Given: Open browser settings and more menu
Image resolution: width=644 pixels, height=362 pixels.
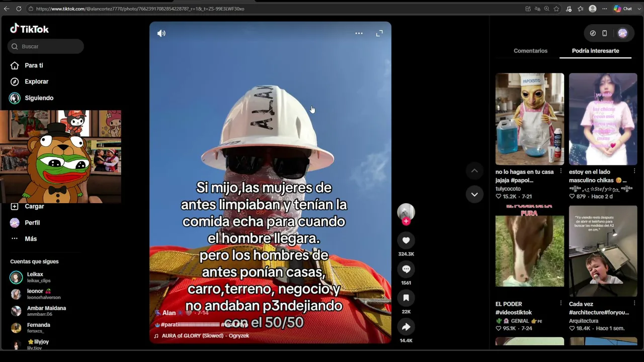Looking at the screenshot, I should pyautogui.click(x=604, y=9).
